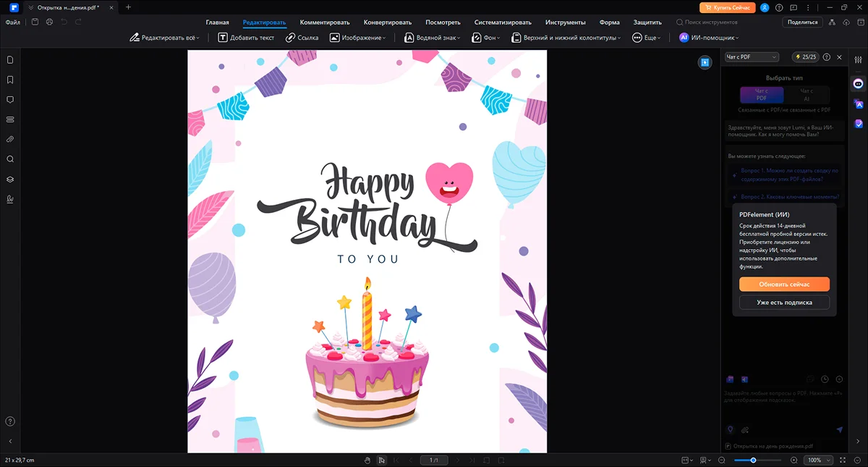
Task: Expand the 'Водяной знак' dropdown
Action: tap(432, 38)
